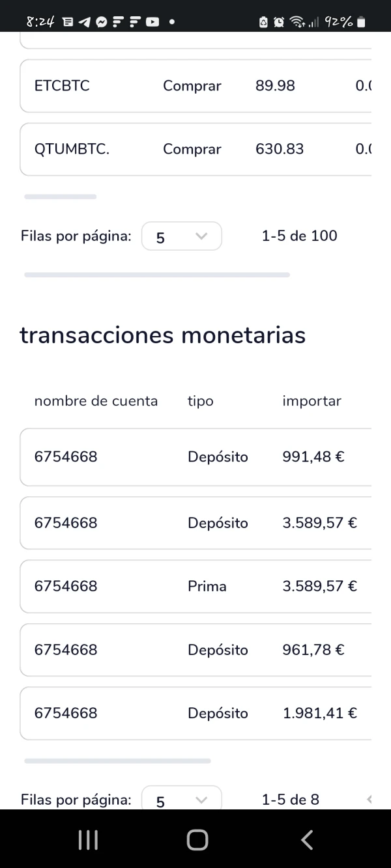Tap the Android back navigation button
The image size is (391, 868).
307,839
